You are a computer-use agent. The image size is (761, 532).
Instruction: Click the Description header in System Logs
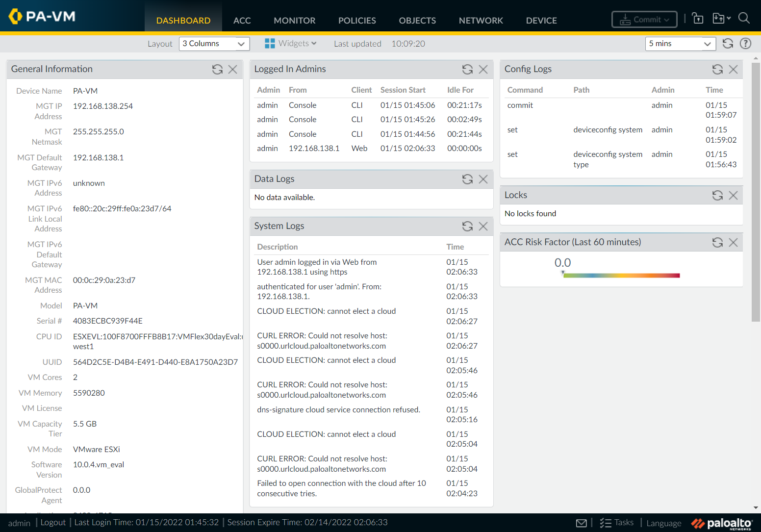click(x=278, y=247)
